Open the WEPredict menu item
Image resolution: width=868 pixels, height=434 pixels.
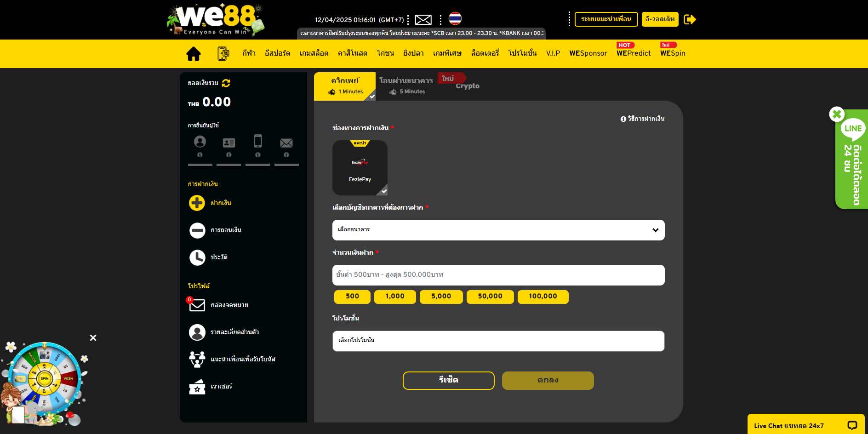click(634, 53)
